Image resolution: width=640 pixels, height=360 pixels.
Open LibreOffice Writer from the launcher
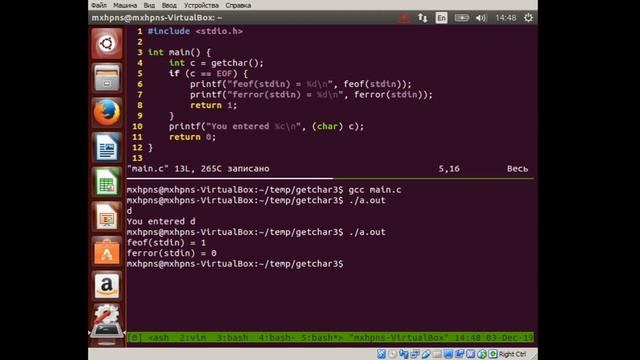click(x=107, y=147)
